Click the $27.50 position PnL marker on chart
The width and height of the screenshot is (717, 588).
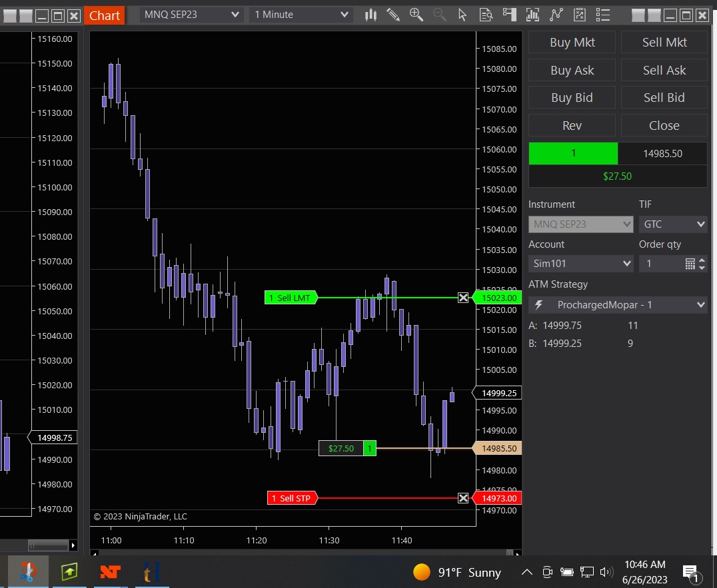[347, 448]
